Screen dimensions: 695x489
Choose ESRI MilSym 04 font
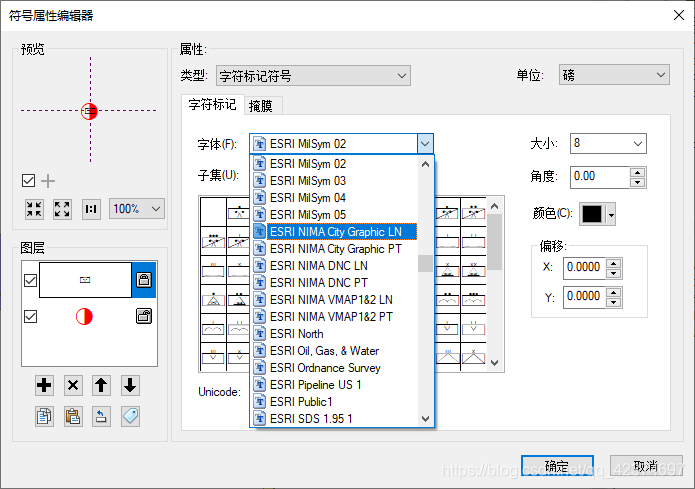[334, 198]
